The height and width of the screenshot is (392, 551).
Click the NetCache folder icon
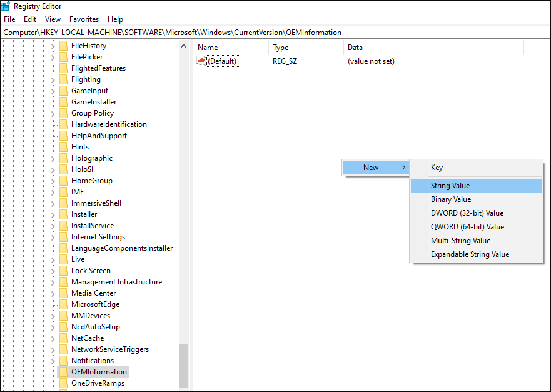[x=64, y=338]
